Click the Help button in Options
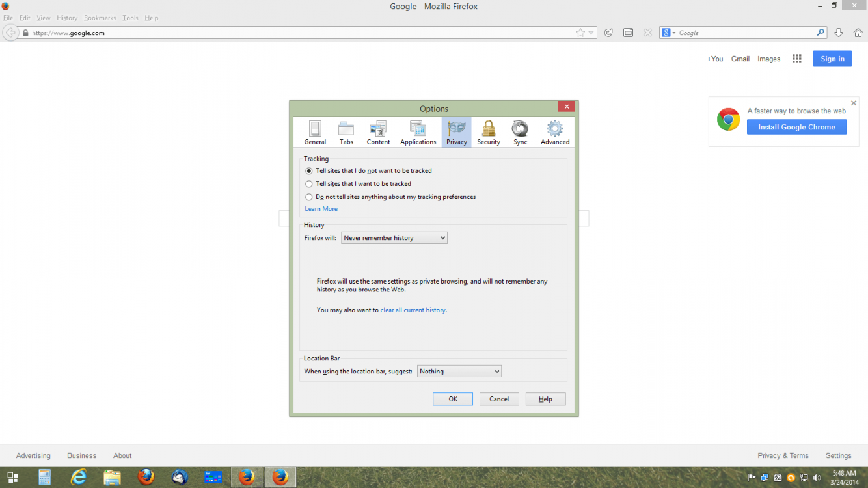 point(545,399)
